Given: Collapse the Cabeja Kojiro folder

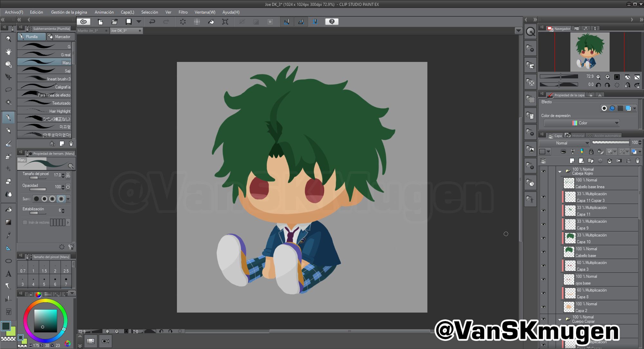Looking at the screenshot, I should 560,172.
